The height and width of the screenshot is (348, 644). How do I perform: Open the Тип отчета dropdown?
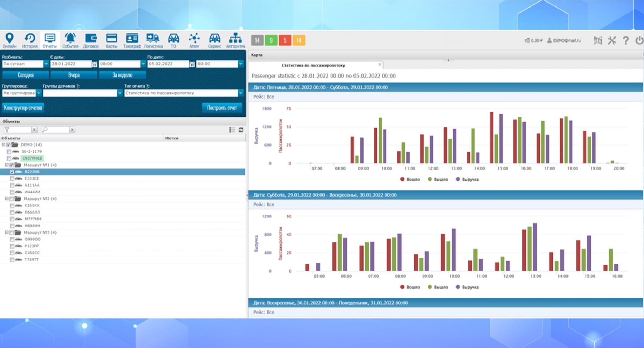pos(241,93)
